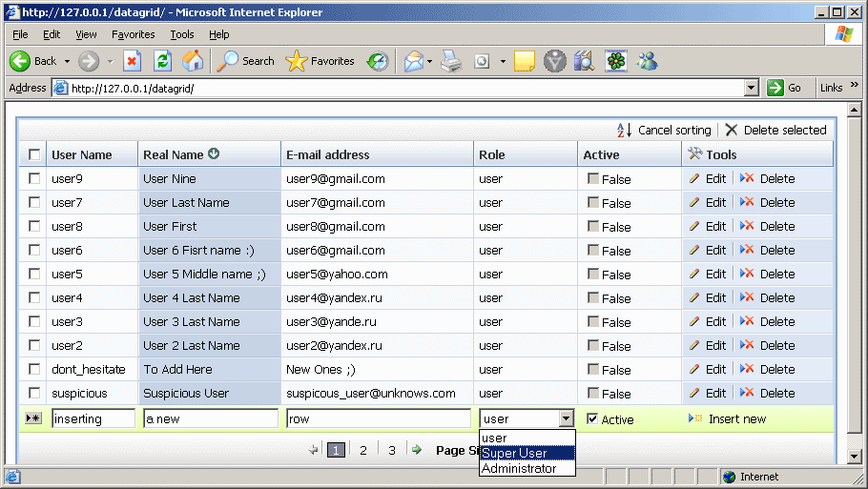868x489 pixels.
Task: Click Delete selected link
Action: (775, 130)
